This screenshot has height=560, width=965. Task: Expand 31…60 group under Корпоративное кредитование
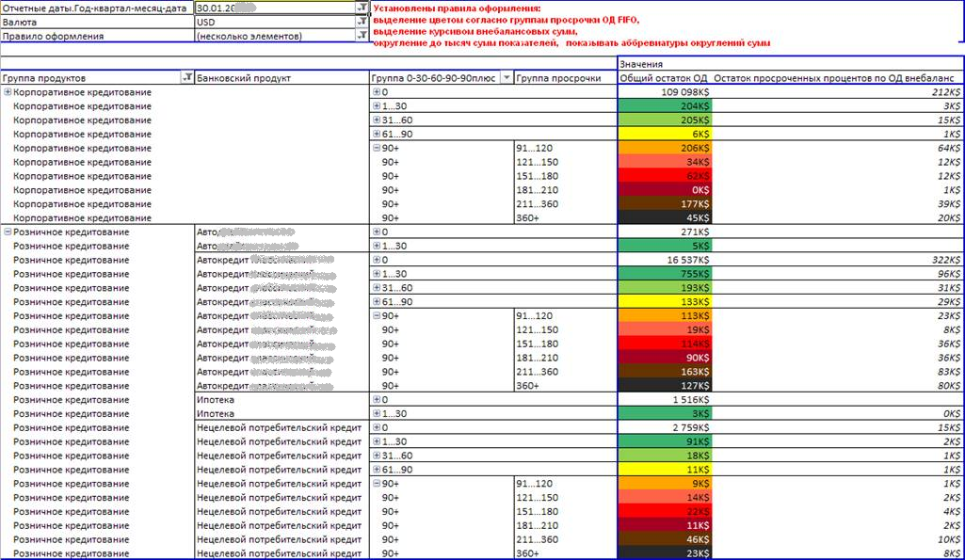pyautogui.click(x=377, y=120)
